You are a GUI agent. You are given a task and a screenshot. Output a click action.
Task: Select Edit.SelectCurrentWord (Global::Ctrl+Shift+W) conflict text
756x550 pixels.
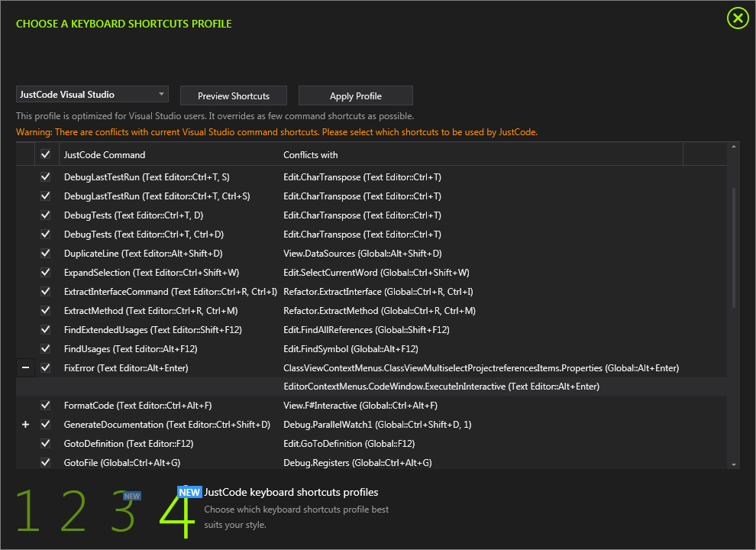tap(376, 273)
